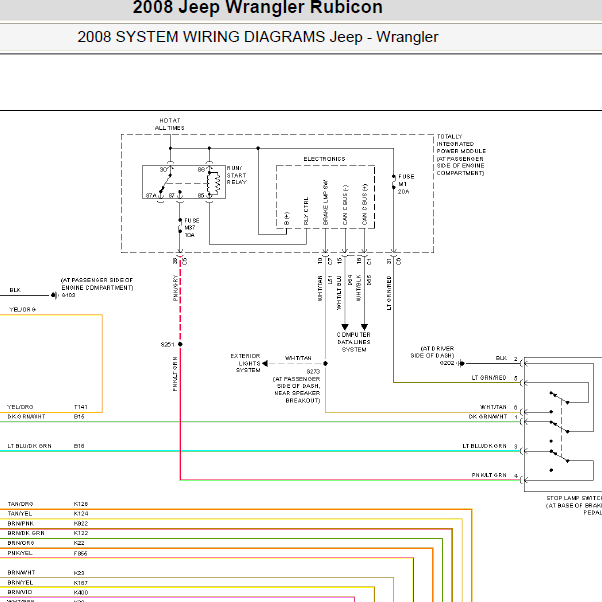602x602 pixels.
Task: Click the 'S251' splice label
Action: point(167,344)
